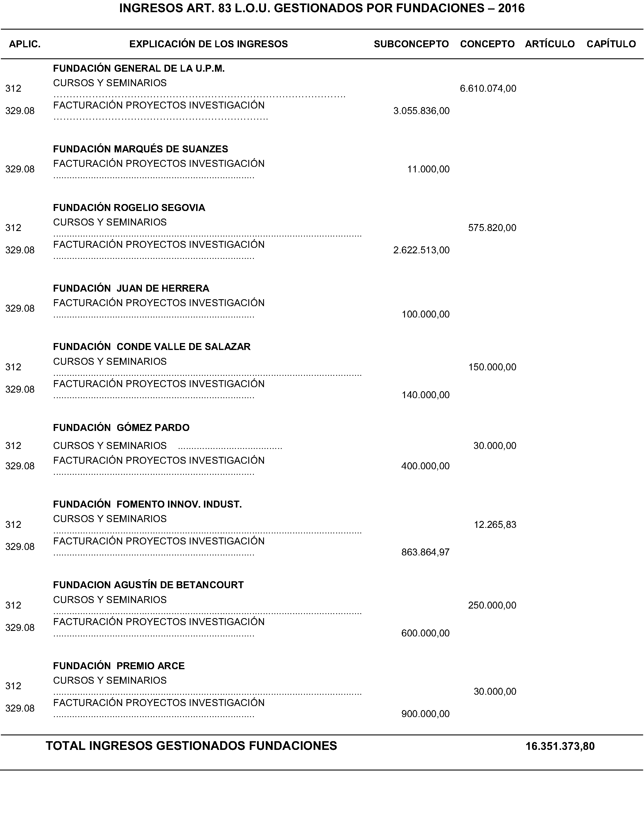Select the amount 6.610.074,00
644x823 pixels.
coord(488,89)
